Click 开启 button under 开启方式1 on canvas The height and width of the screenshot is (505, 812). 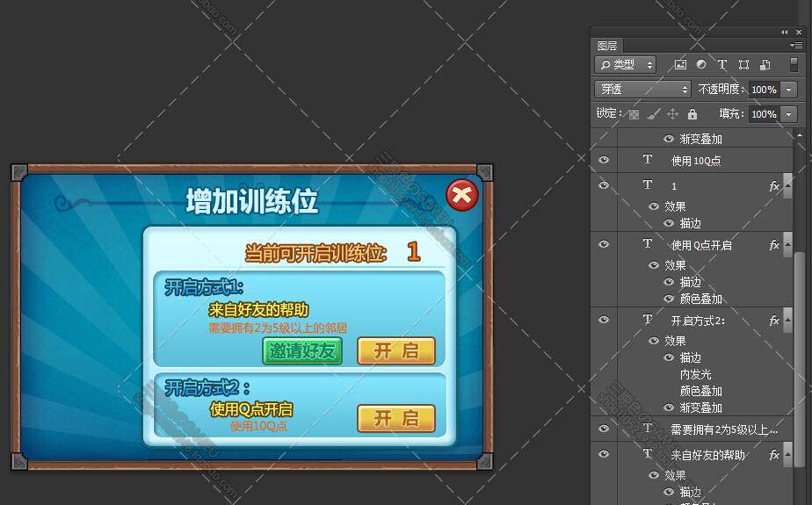tap(396, 351)
